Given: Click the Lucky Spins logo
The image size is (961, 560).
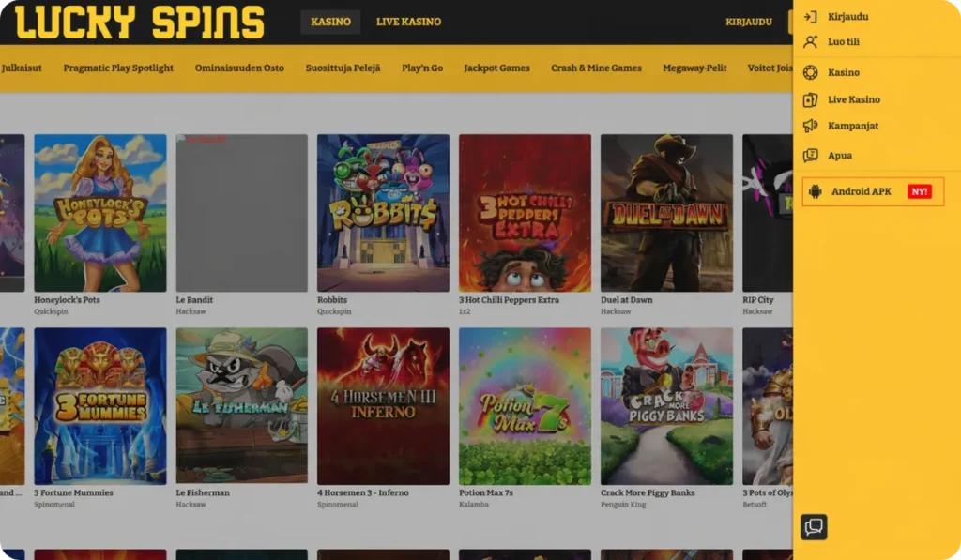Looking at the screenshot, I should tap(140, 23).
